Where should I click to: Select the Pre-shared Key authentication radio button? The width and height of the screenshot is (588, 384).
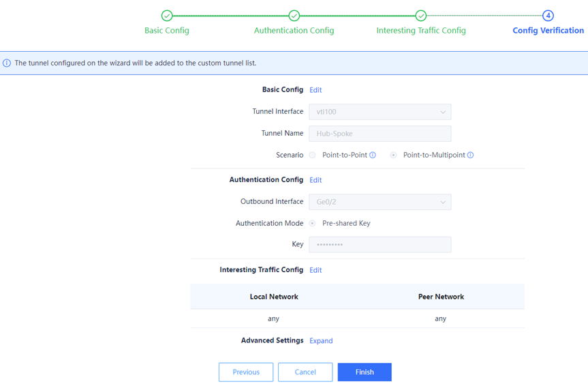(313, 224)
